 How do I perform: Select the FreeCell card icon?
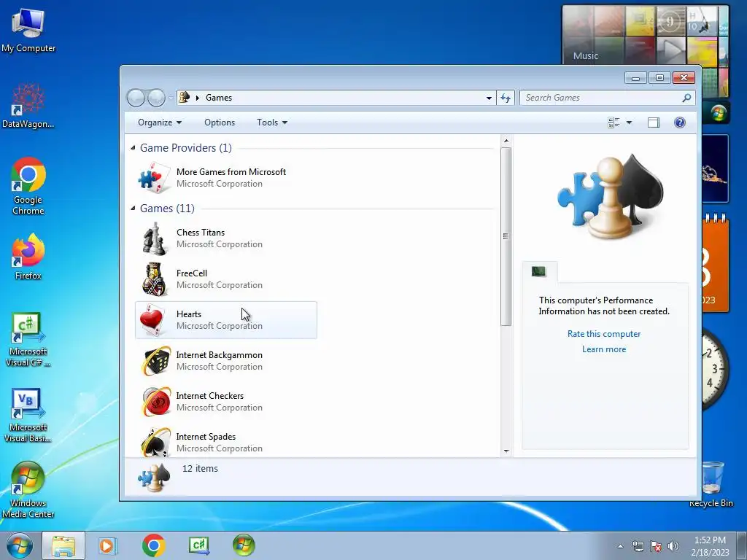154,279
